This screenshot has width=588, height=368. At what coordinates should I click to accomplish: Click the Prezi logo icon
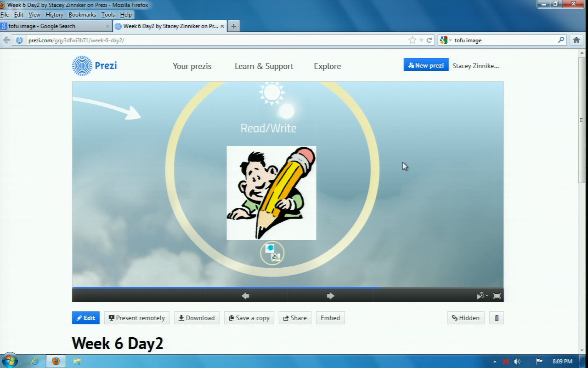point(82,66)
